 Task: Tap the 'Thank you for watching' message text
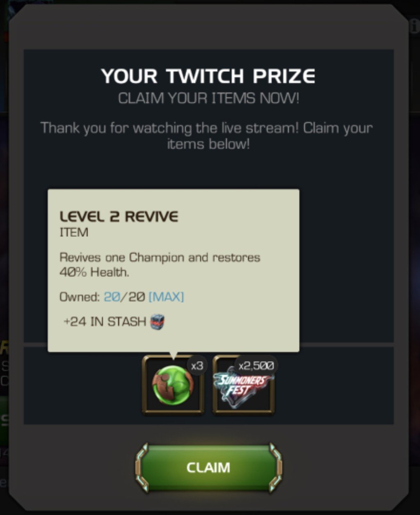[x=207, y=135]
